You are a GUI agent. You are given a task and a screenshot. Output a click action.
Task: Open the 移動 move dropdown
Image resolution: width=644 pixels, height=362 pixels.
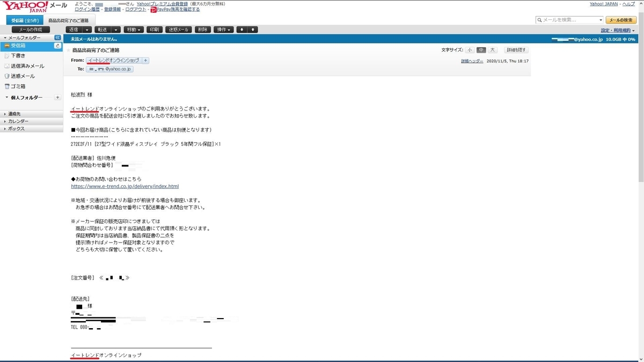[x=133, y=29]
